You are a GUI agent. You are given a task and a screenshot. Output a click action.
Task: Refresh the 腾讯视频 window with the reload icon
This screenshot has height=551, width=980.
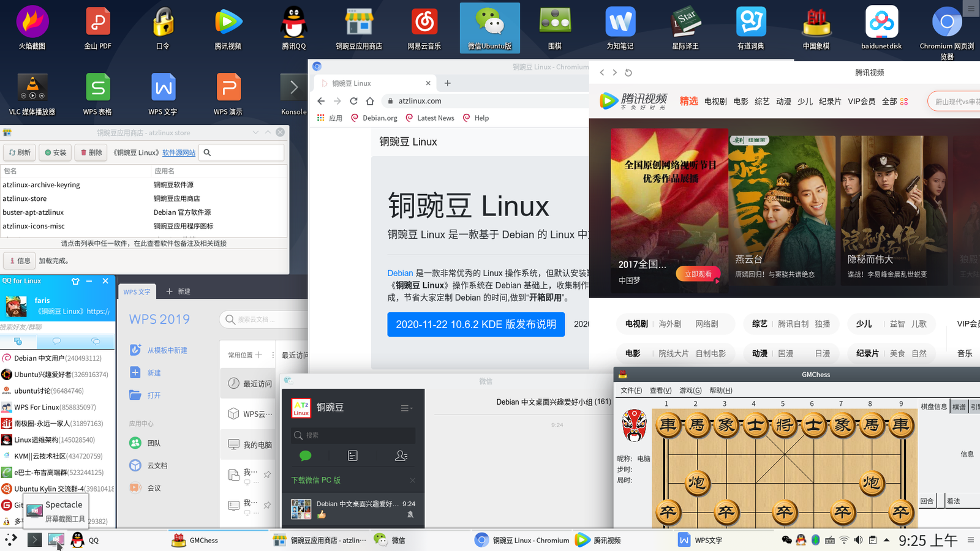pyautogui.click(x=628, y=72)
